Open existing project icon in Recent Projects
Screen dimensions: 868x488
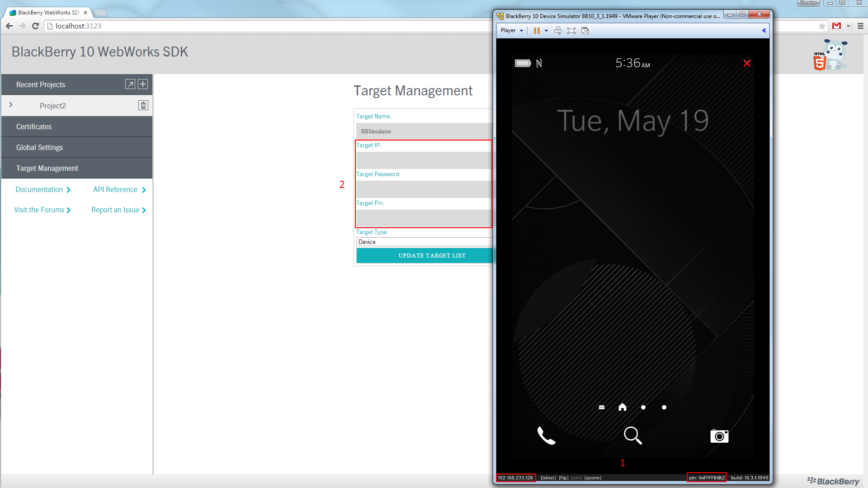point(130,84)
